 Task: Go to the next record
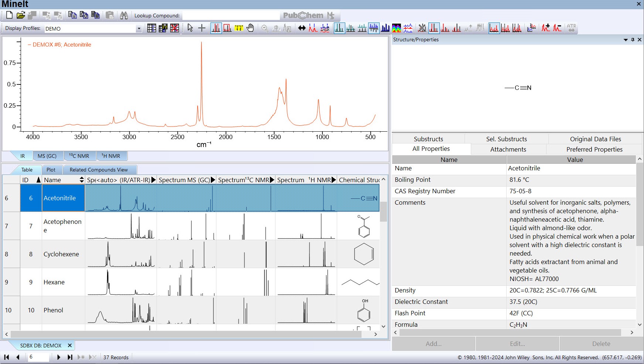(58, 357)
